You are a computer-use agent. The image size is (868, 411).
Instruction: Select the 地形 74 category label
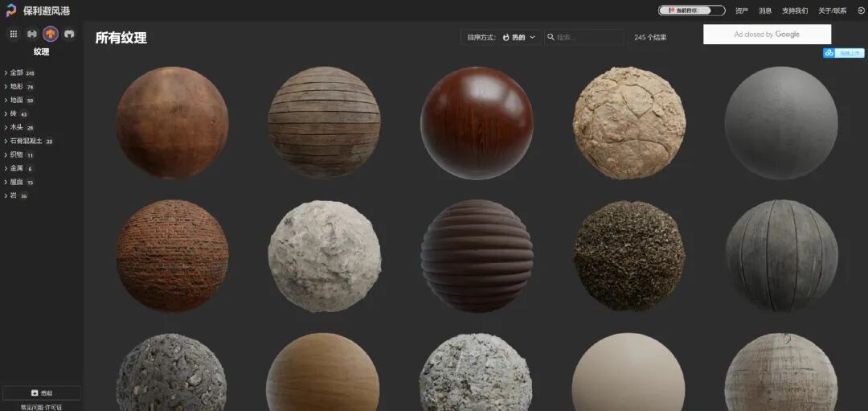23,86
